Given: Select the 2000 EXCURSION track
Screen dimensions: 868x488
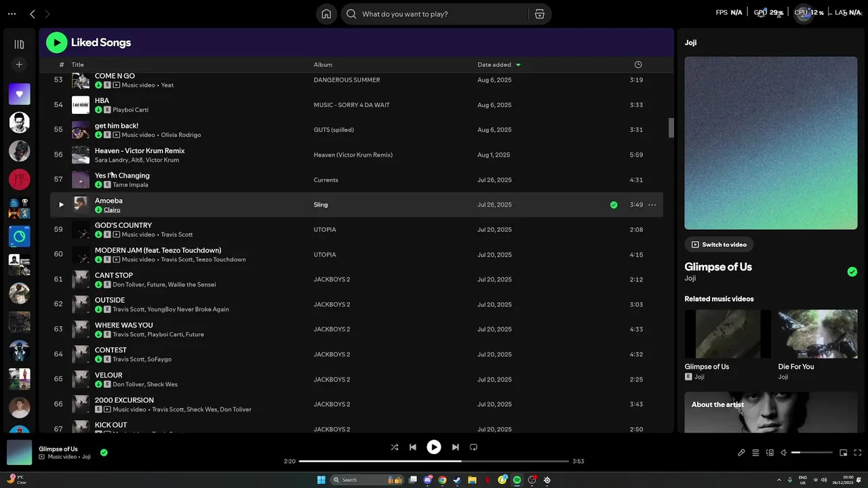Looking at the screenshot, I should point(357,405).
